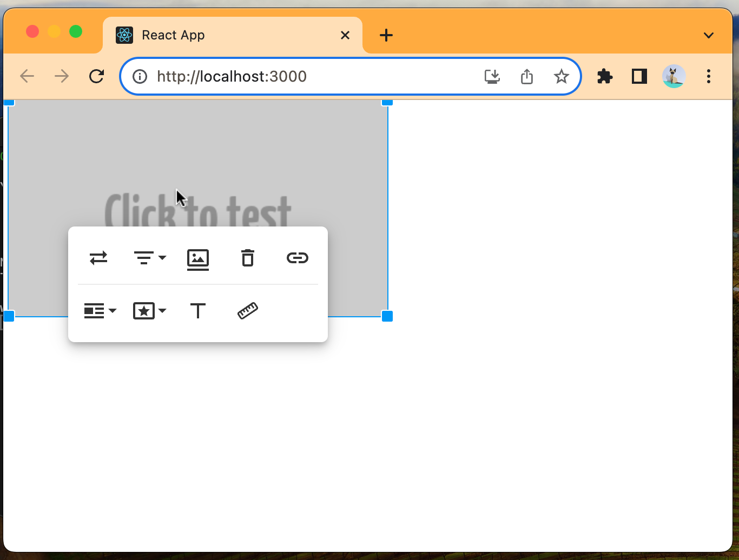Click the share icon in the toolbar

(526, 76)
